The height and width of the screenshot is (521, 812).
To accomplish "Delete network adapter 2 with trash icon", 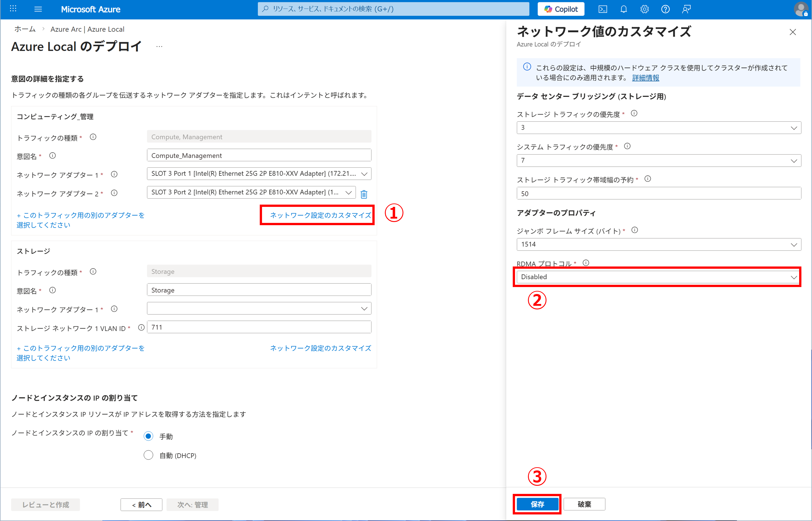I will [364, 194].
